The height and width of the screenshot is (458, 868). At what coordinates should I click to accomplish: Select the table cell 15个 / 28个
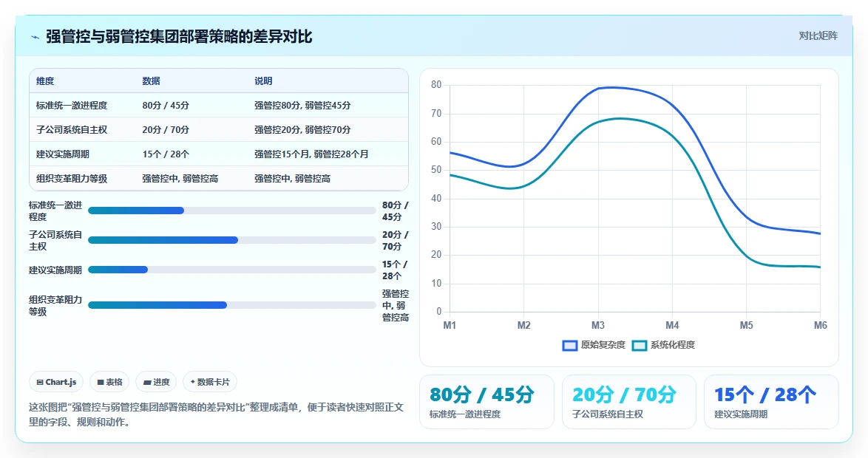(166, 154)
